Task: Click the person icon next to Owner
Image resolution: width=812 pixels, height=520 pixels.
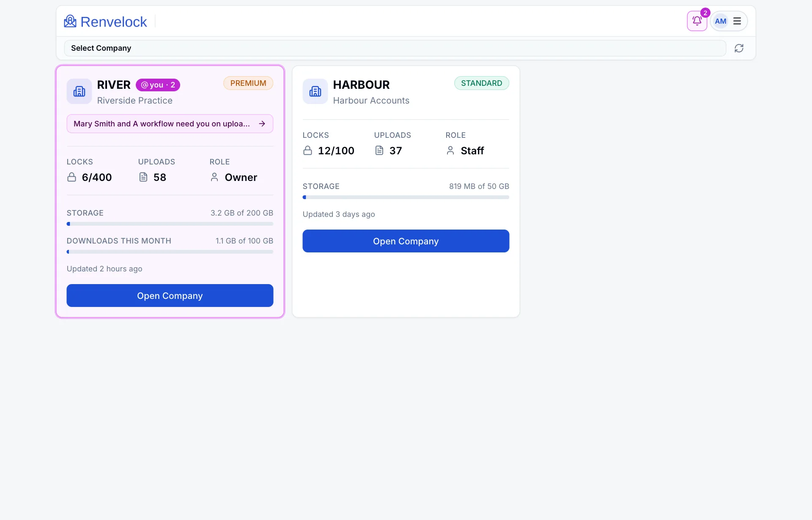Action: coord(214,177)
